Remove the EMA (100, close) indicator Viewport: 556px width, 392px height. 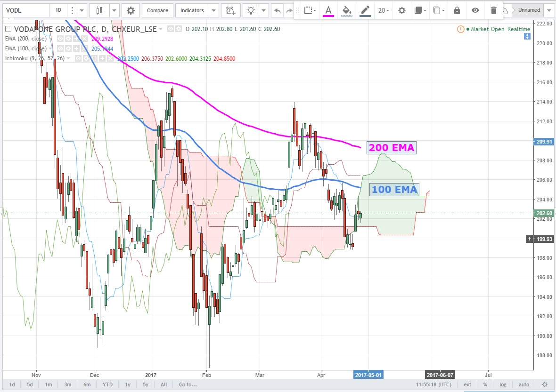[x=84, y=48]
